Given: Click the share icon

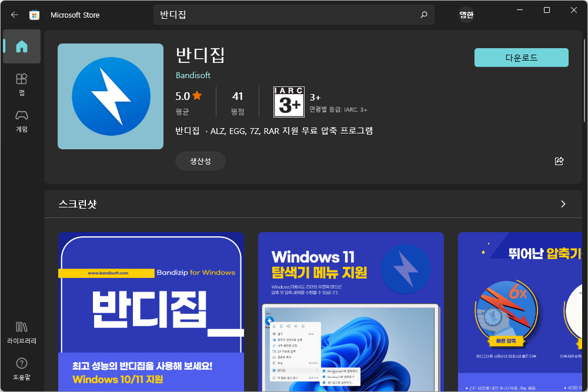Looking at the screenshot, I should 559,161.
